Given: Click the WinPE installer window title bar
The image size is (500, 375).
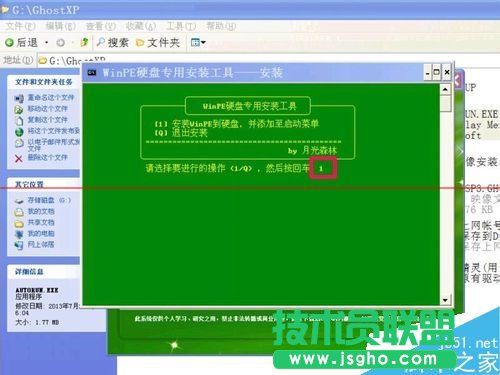Looking at the screenshot, I should coord(253,72).
